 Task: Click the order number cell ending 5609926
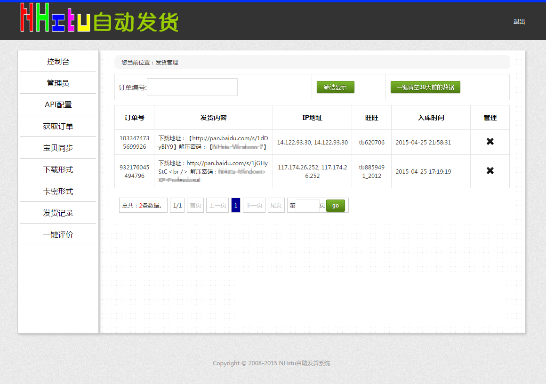(134, 142)
